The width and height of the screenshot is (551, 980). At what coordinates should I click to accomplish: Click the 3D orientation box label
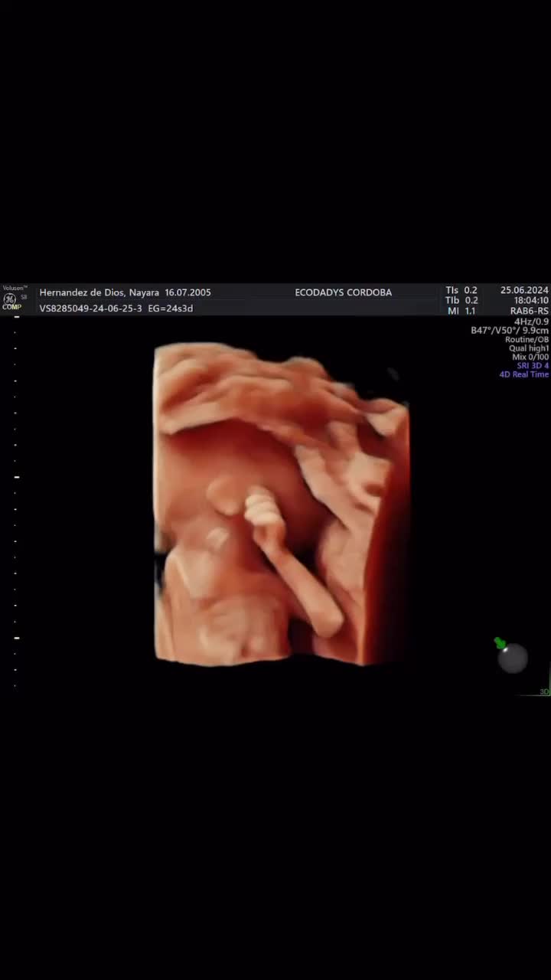coord(544,691)
